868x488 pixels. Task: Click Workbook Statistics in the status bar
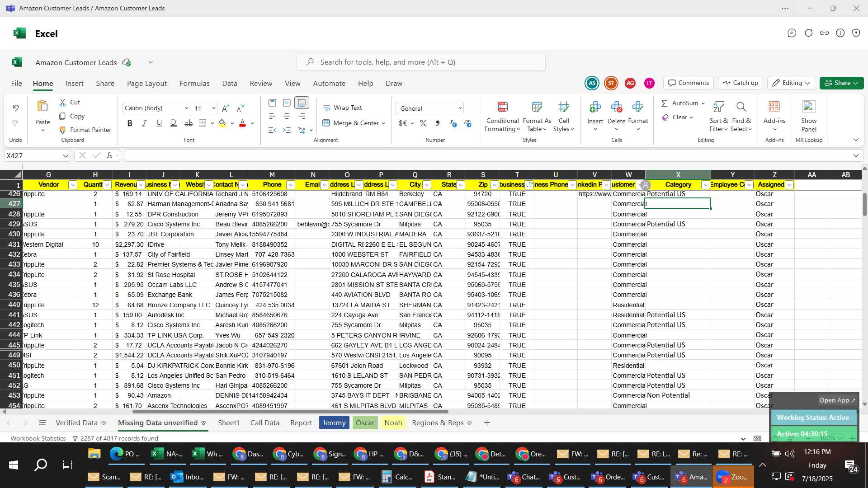pyautogui.click(x=38, y=439)
